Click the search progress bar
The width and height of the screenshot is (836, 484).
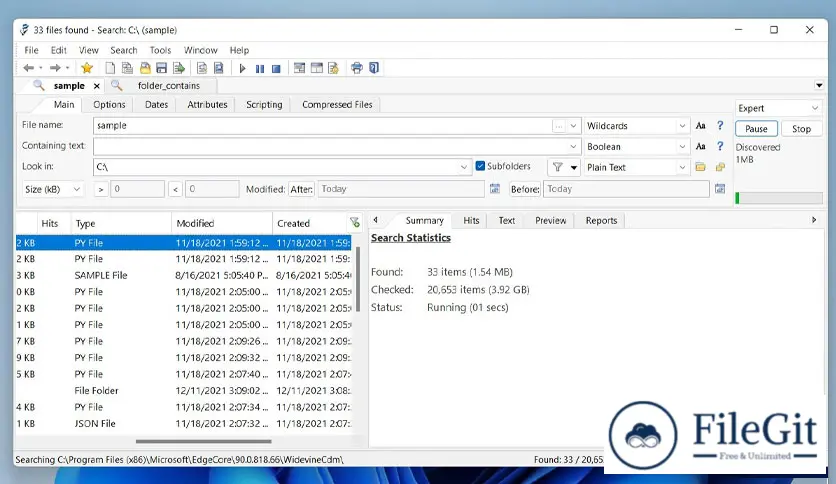(779, 198)
